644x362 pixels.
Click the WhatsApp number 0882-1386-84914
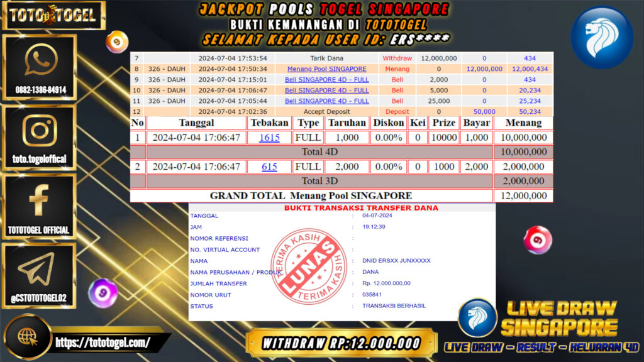(41, 89)
